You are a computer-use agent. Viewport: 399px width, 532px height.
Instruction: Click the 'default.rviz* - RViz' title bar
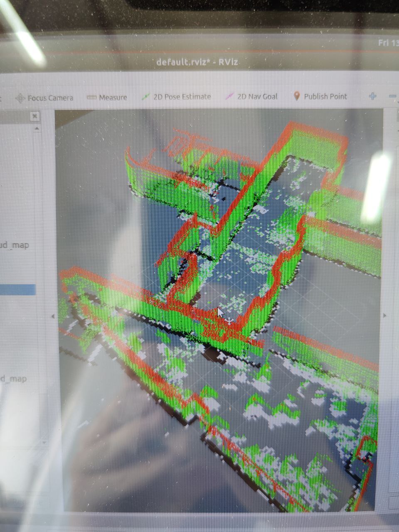click(x=197, y=62)
